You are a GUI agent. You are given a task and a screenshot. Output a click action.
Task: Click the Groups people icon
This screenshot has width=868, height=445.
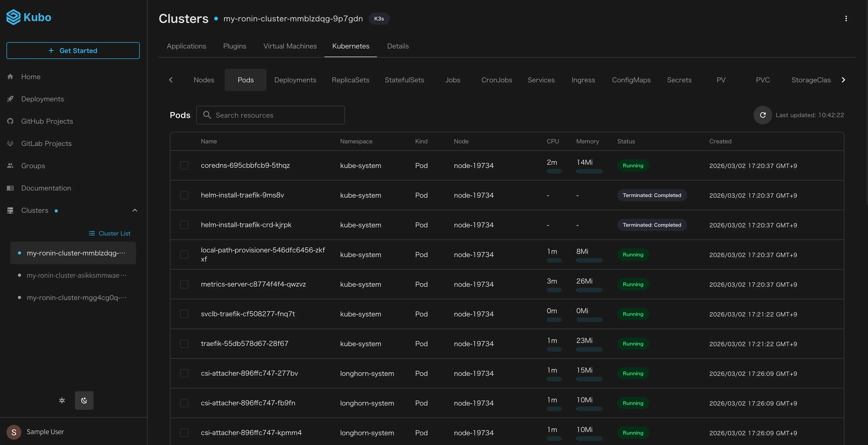(10, 165)
